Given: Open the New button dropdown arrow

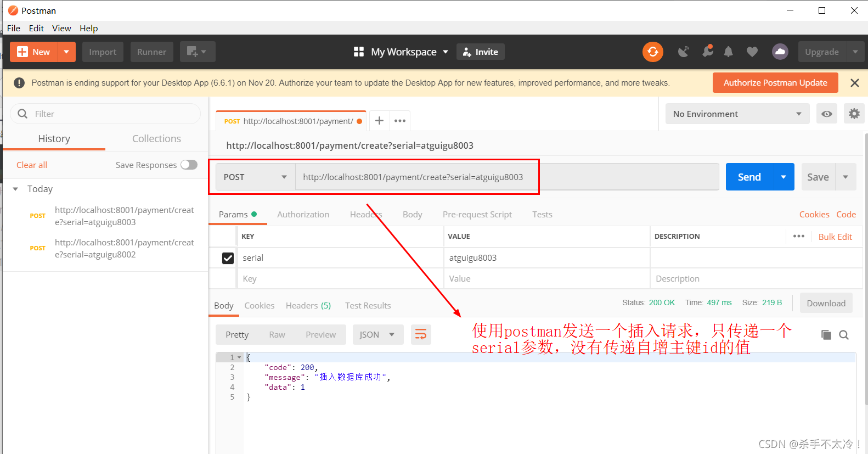Looking at the screenshot, I should click(x=66, y=52).
